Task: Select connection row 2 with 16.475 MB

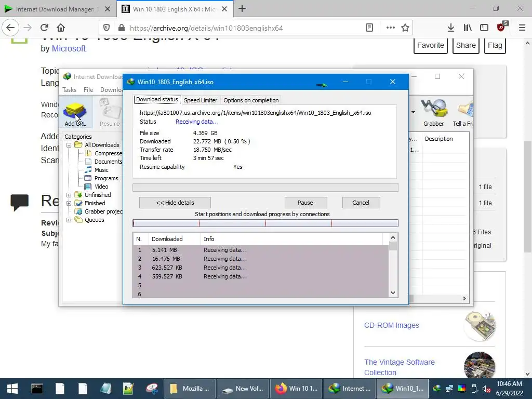Action: [x=261, y=259]
